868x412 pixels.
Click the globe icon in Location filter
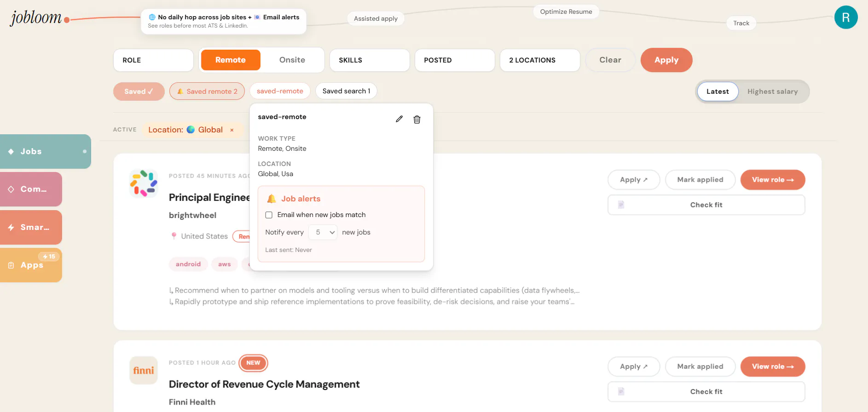click(x=191, y=130)
